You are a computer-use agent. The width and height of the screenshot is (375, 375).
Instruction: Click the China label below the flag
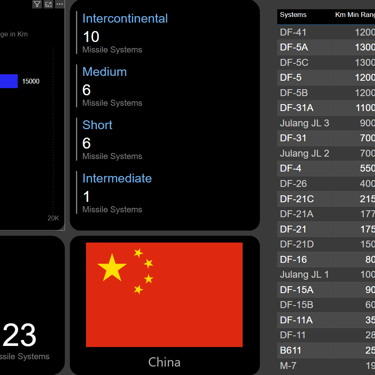[x=164, y=362]
